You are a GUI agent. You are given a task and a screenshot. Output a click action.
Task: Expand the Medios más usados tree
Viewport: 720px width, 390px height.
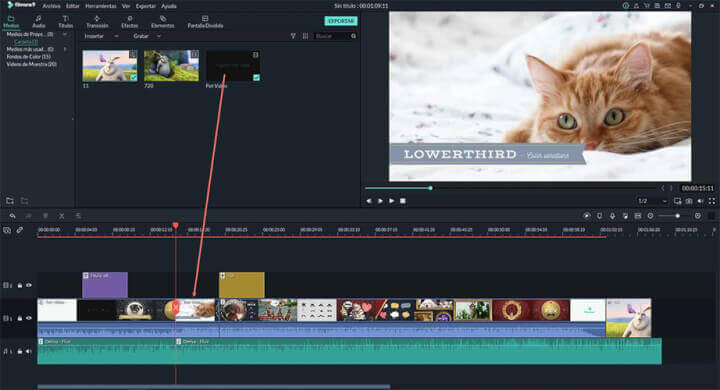[x=65, y=49]
